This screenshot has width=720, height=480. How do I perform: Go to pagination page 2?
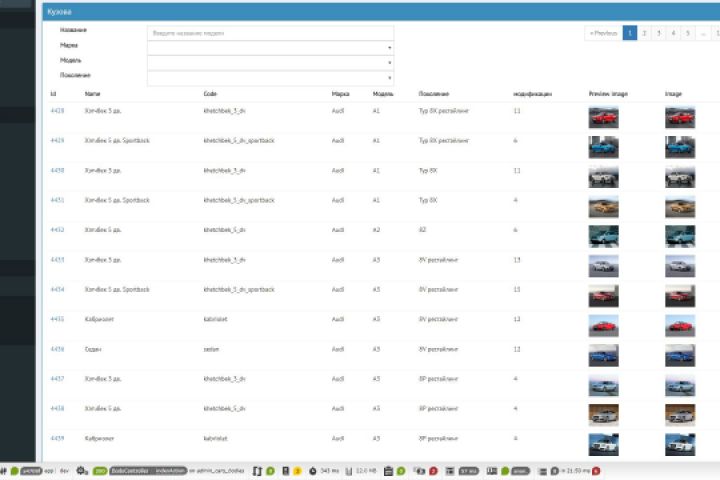click(x=644, y=33)
